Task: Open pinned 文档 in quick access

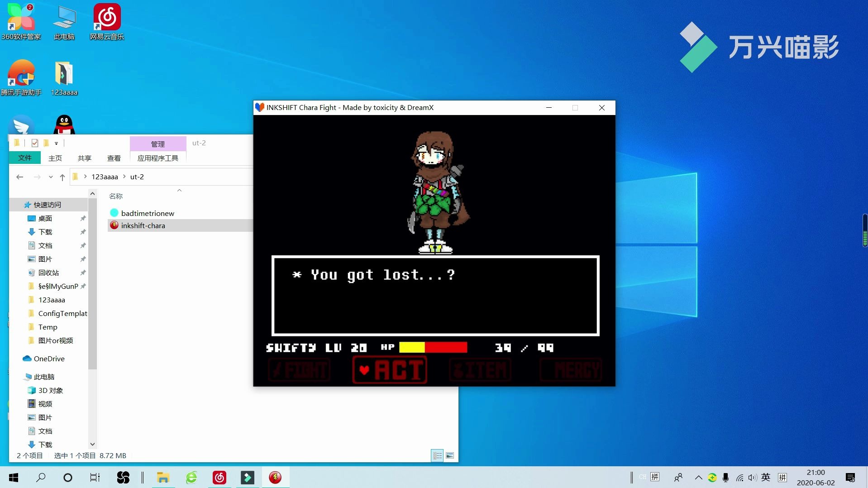Action: [x=45, y=245]
